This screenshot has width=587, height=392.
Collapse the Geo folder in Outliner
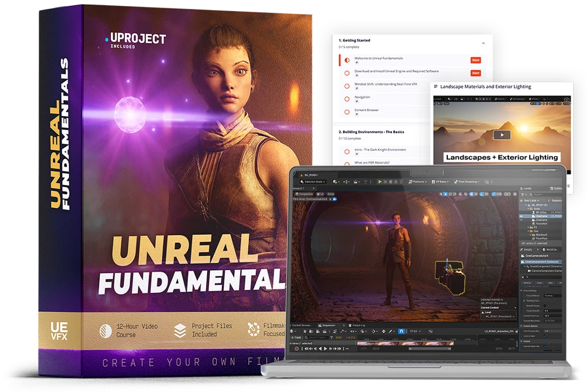pos(528,231)
